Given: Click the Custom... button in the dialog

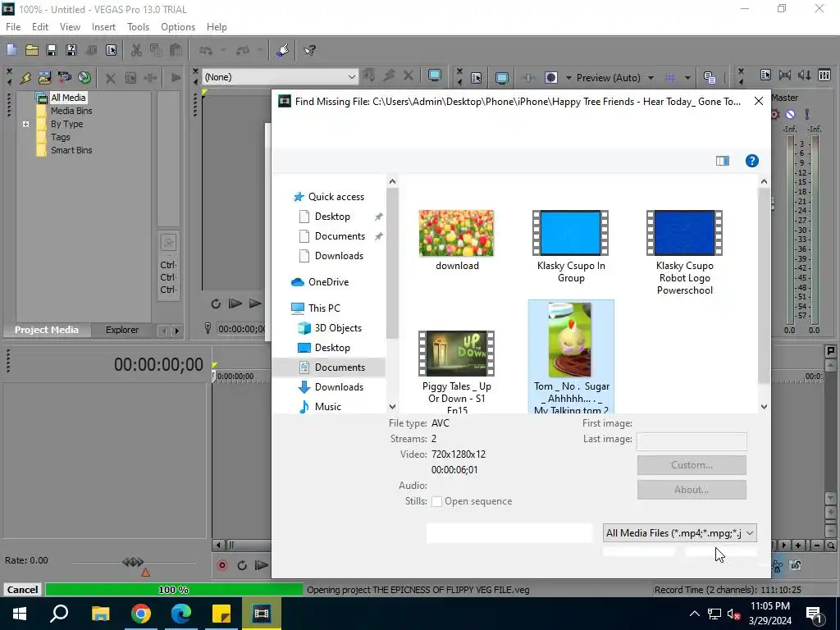Looking at the screenshot, I should [692, 465].
